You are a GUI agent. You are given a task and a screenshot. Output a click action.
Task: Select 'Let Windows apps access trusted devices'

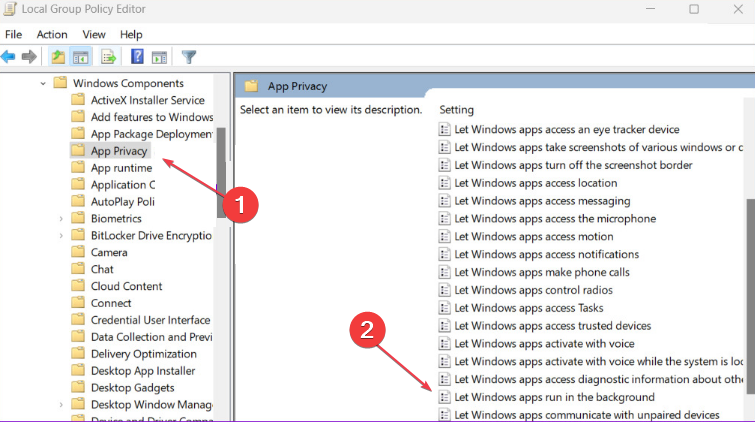point(552,326)
